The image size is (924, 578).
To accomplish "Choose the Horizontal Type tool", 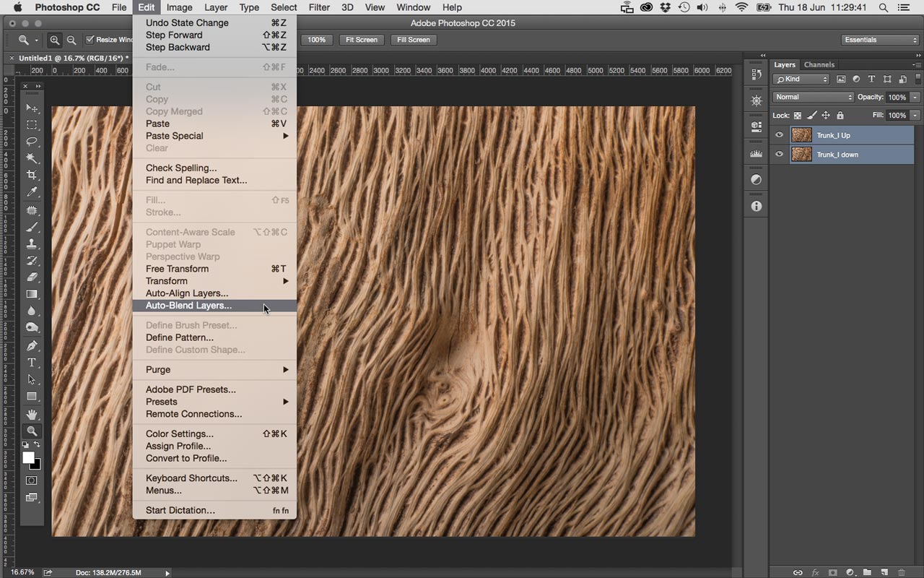I will point(32,363).
